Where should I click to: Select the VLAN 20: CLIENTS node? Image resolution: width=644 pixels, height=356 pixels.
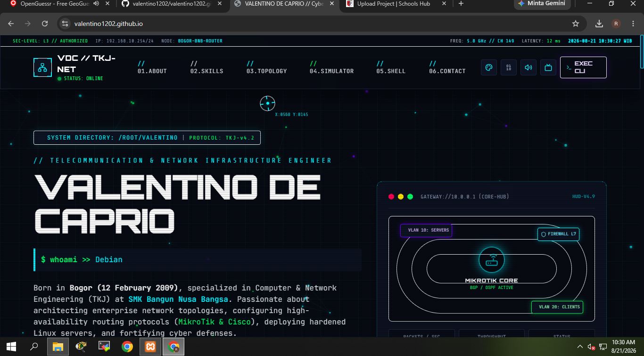pos(557,307)
